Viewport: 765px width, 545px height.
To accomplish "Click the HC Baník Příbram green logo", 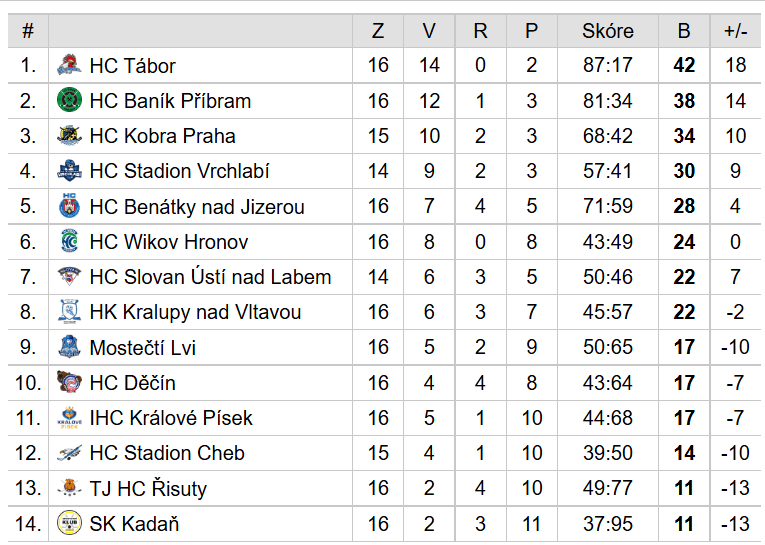I will 69,100.
